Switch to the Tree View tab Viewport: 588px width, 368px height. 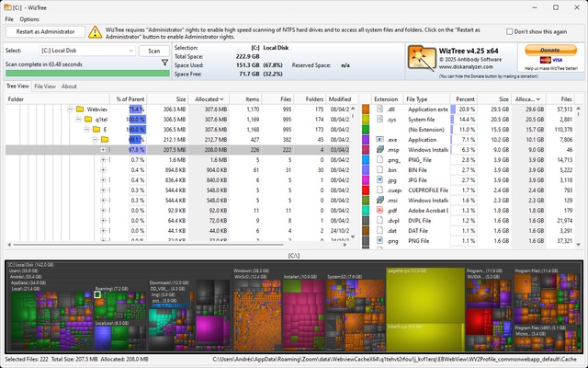click(x=17, y=86)
